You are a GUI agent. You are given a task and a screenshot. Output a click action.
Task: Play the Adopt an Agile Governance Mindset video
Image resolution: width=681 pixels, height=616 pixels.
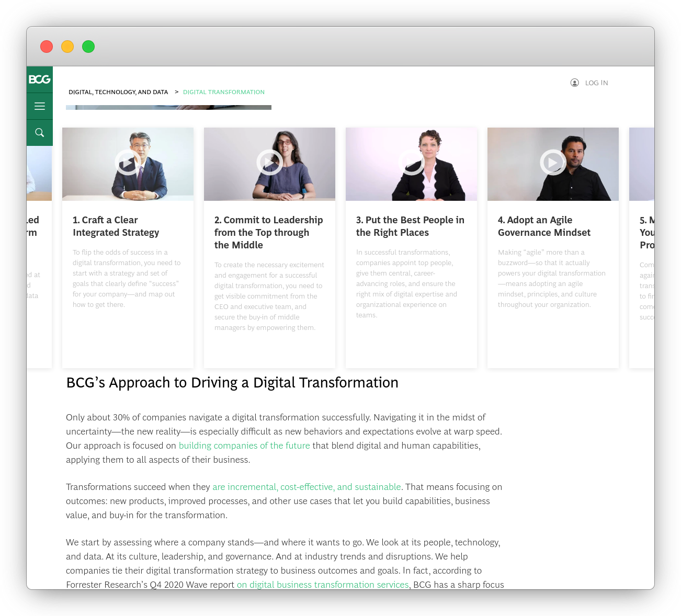pos(553,163)
